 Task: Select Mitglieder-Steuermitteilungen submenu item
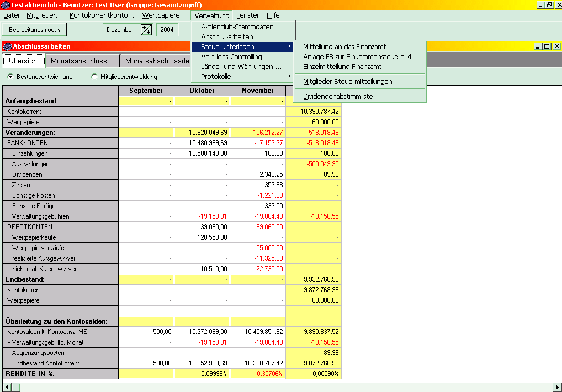click(360, 82)
